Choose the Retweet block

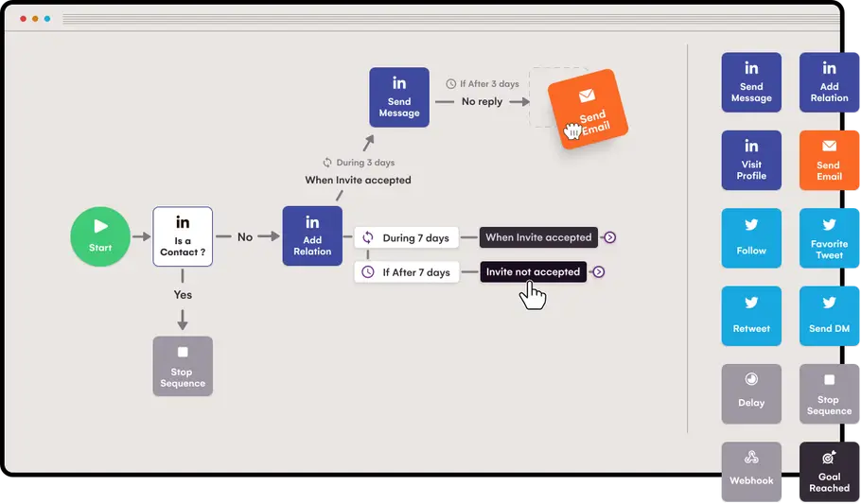tap(751, 316)
